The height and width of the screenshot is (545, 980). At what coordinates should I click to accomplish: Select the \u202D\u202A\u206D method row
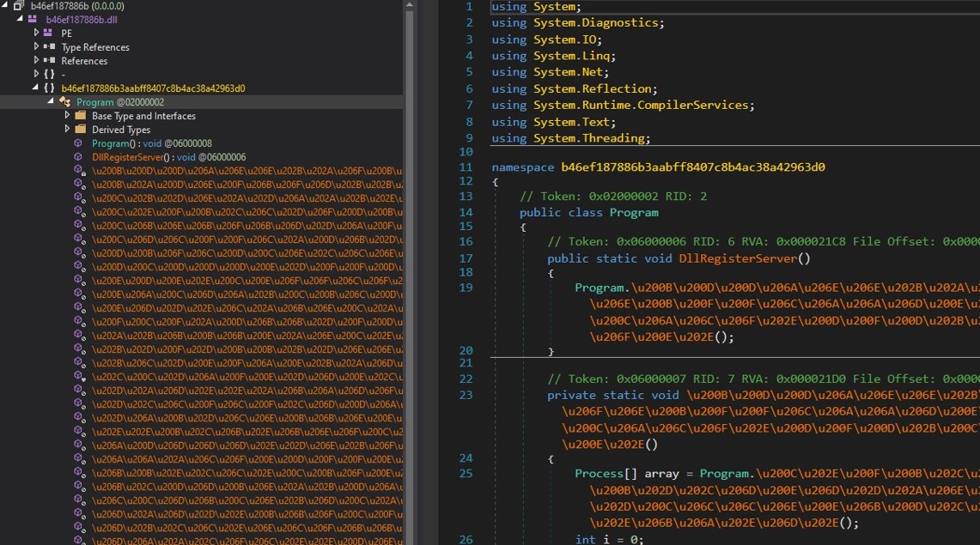[x=247, y=391]
